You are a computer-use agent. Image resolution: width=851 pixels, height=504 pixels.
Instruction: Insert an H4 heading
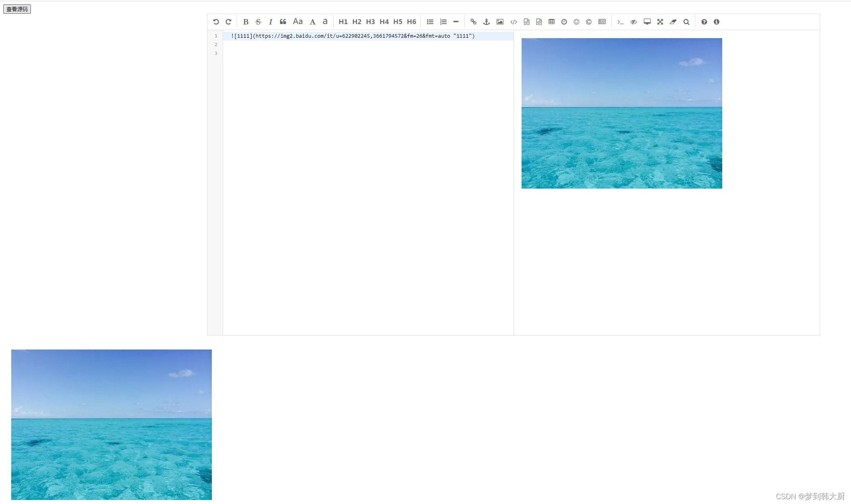384,22
